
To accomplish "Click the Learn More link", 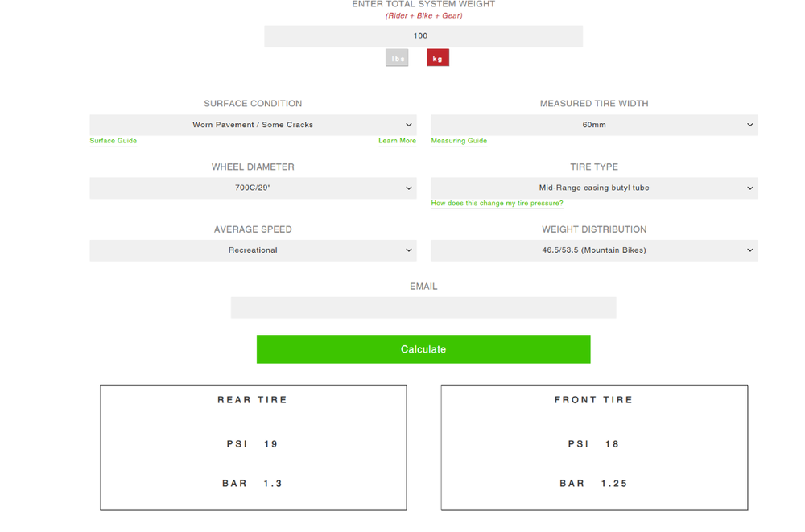I will pyautogui.click(x=397, y=141).
